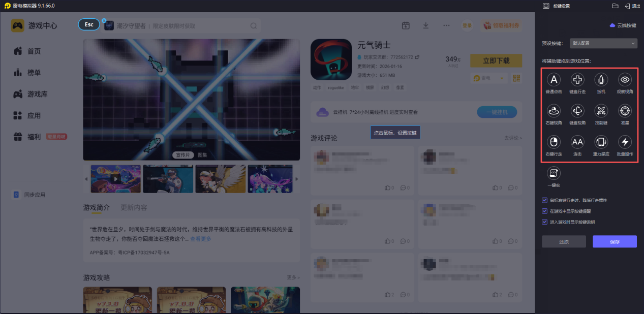Select the 右键行走 mouse icon
Image resolution: width=644 pixels, height=314 pixels.
[554, 141]
